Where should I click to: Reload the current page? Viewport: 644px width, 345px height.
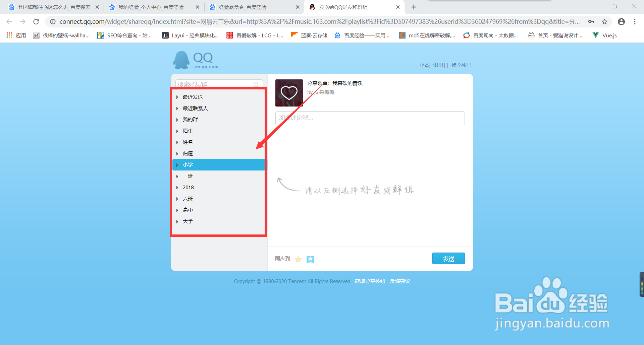click(x=36, y=22)
